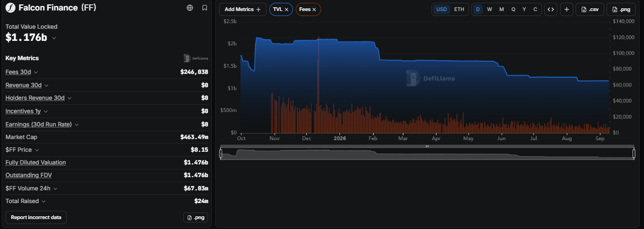The height and width of the screenshot is (229, 644).
Task: Expand Revenue 30d row
Action: 46,86
